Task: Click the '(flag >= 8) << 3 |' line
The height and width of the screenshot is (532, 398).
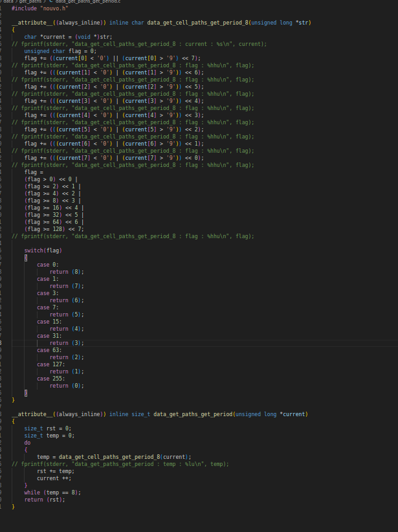Action: 52,201
